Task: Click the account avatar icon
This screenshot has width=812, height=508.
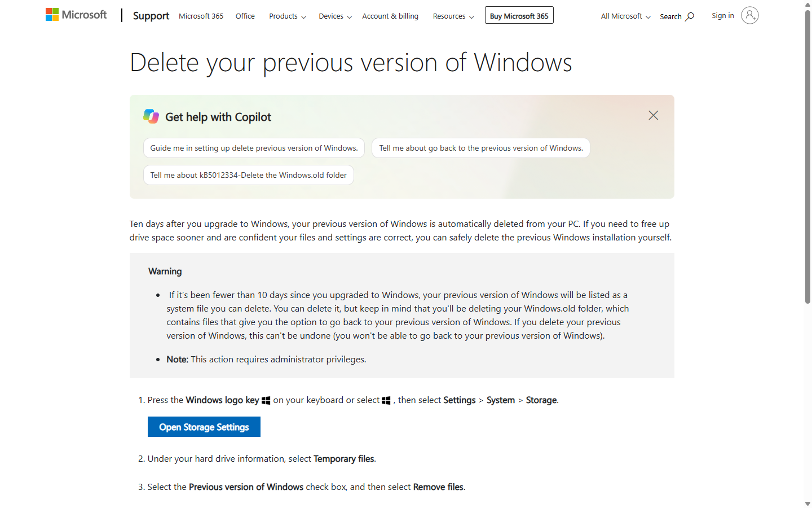Action: click(749, 15)
